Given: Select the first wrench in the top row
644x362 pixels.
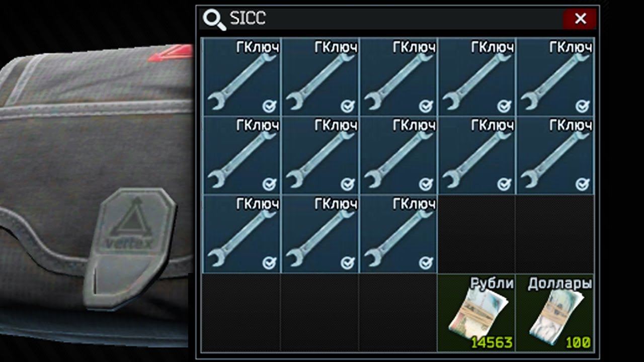Looking at the screenshot, I should point(242,77).
